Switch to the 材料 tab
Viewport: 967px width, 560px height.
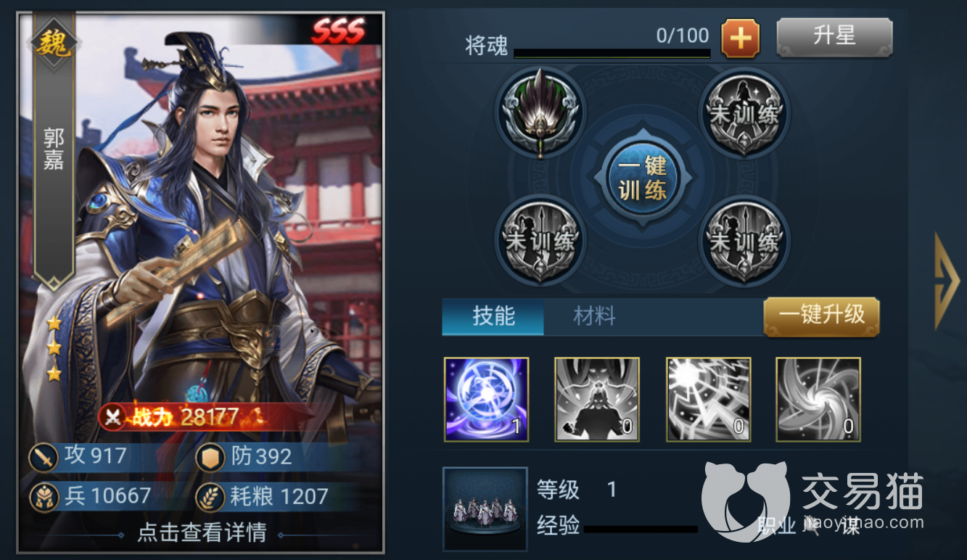pos(594,316)
